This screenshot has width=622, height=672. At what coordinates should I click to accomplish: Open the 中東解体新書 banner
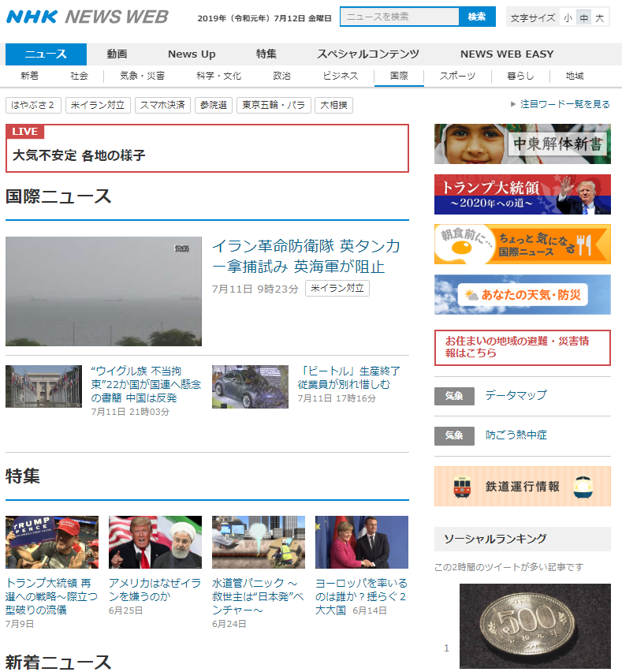pos(522,144)
